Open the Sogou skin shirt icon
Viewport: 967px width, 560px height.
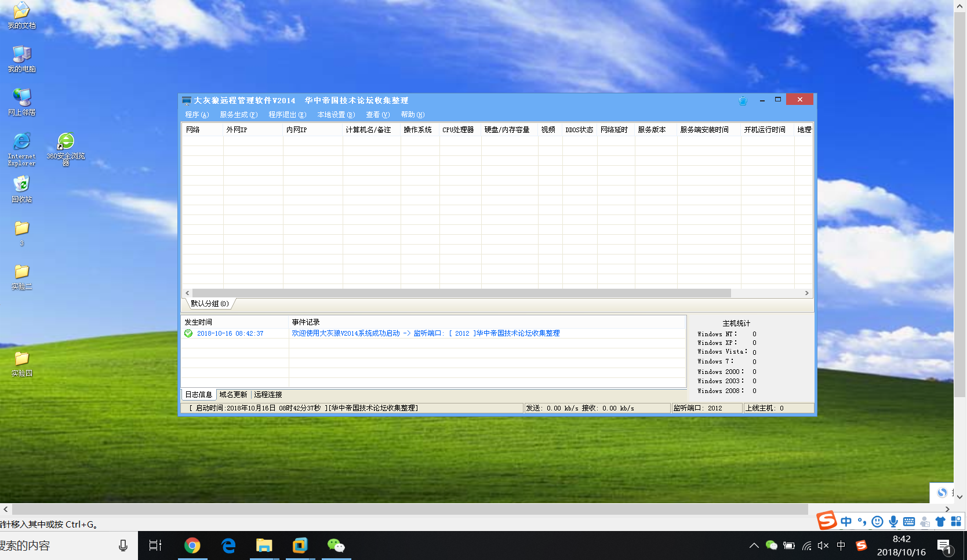(x=940, y=522)
